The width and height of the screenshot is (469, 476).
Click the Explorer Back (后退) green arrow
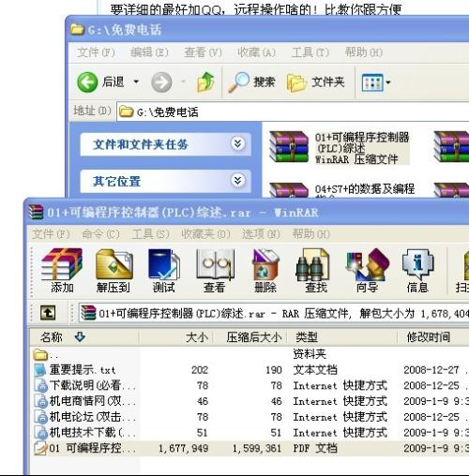click(87, 82)
